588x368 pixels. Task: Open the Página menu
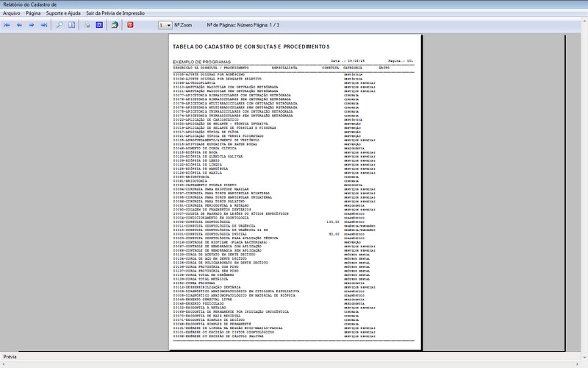pos(33,13)
